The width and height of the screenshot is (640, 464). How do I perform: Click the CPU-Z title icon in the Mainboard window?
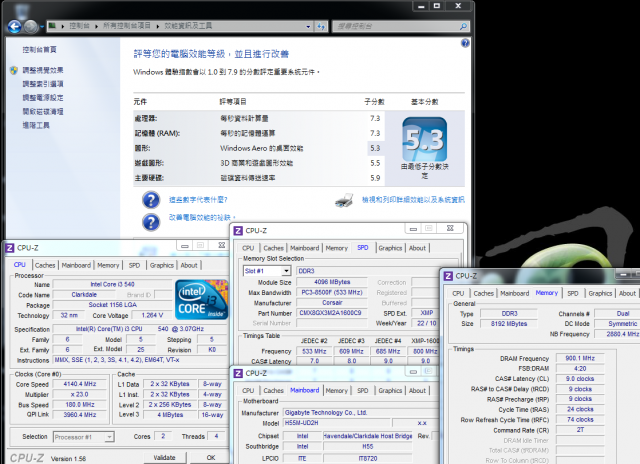pyautogui.click(x=238, y=373)
